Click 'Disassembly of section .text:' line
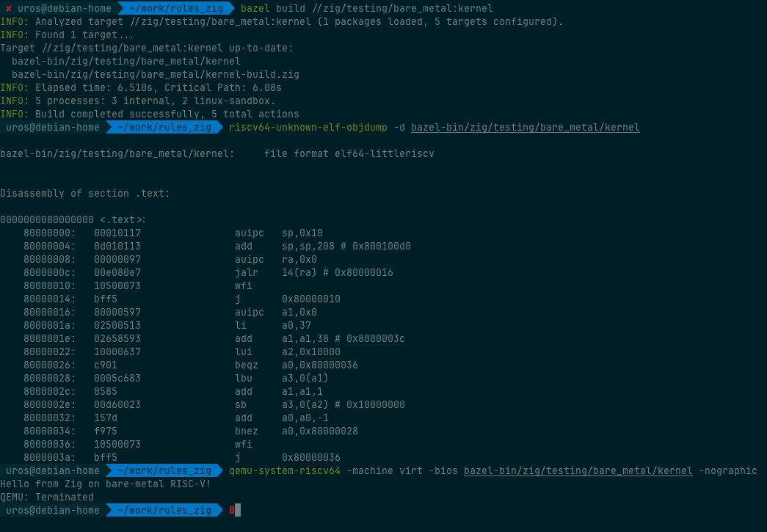Image resolution: width=767 pixels, height=532 pixels. pyautogui.click(x=84, y=193)
